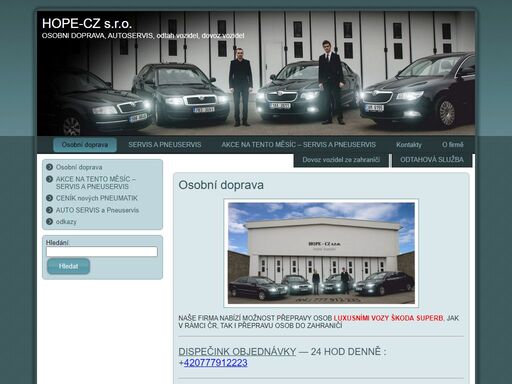Click the bullet icon beside CENÍK nových PNEUMATIK

pos(50,198)
